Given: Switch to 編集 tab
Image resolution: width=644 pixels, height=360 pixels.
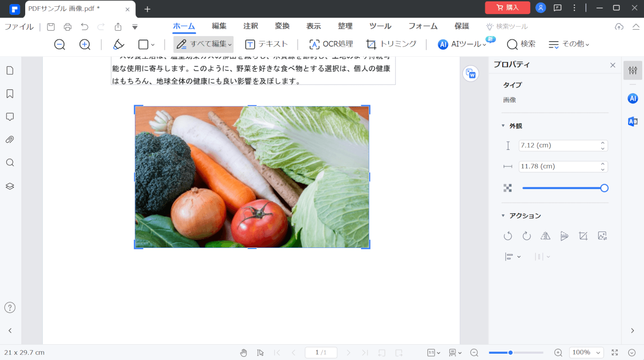Looking at the screenshot, I should 219,26.
